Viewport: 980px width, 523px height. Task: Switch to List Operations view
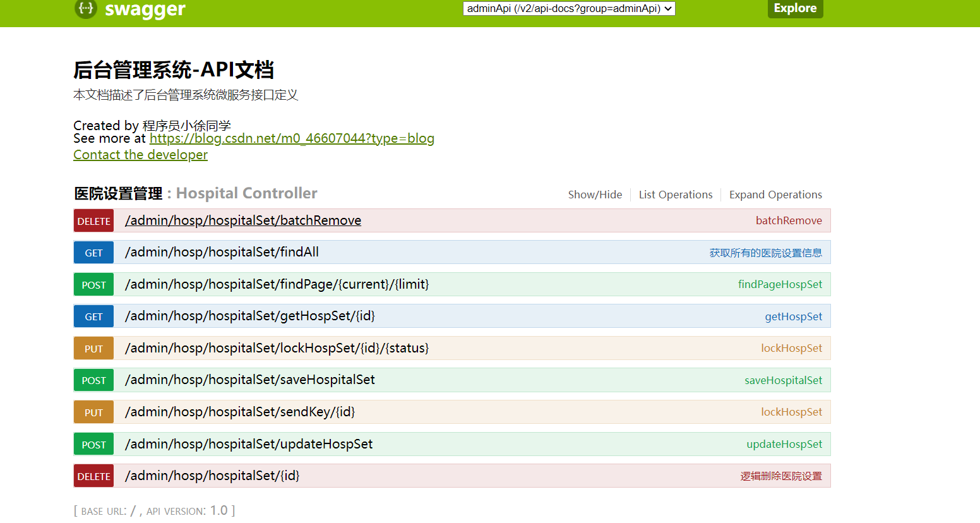coord(676,195)
